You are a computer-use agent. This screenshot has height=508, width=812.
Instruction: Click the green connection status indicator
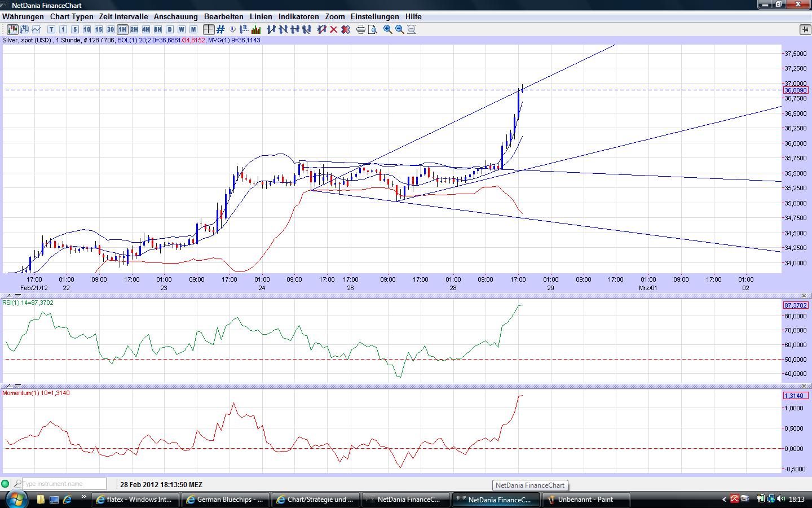pyautogui.click(x=6, y=484)
